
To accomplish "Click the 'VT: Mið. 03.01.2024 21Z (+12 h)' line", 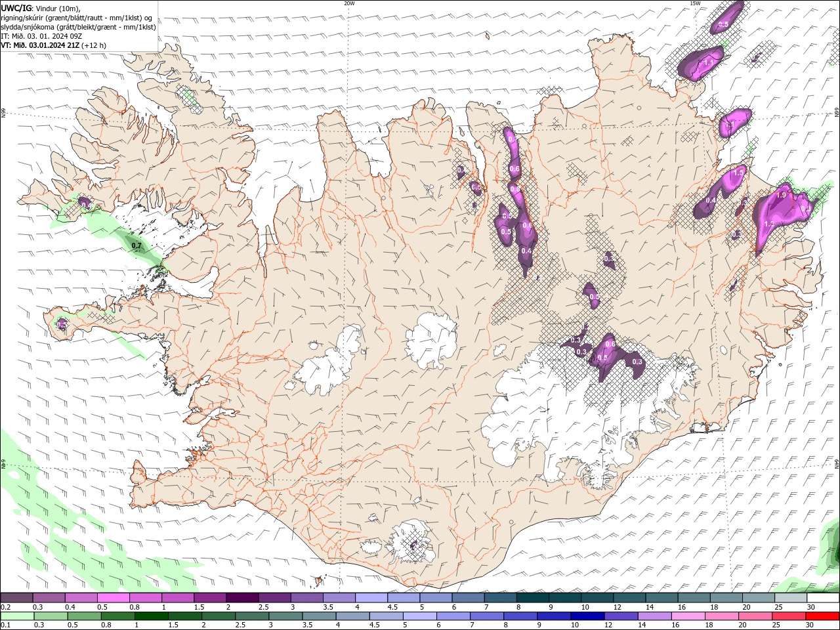I will pos(54,45).
